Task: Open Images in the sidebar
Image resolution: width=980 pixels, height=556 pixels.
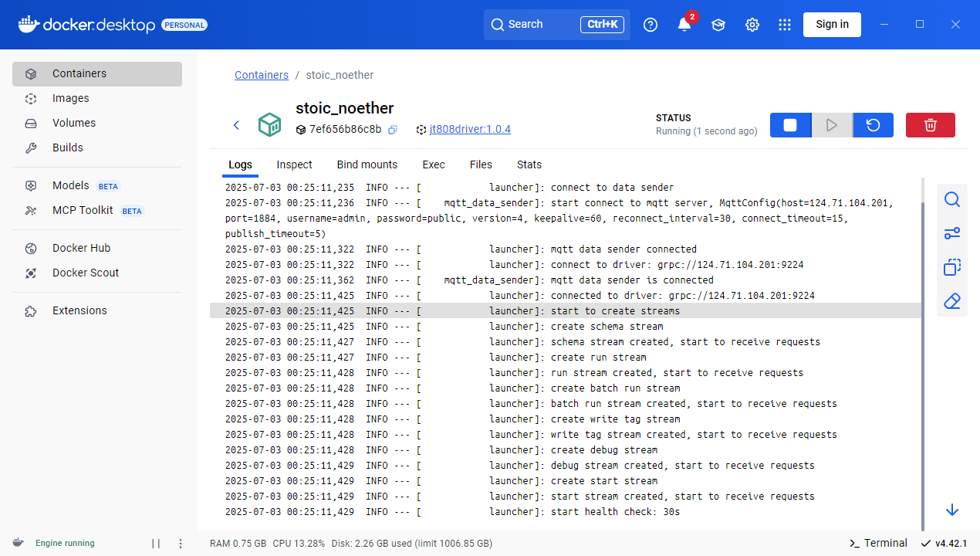Action: 97,99
